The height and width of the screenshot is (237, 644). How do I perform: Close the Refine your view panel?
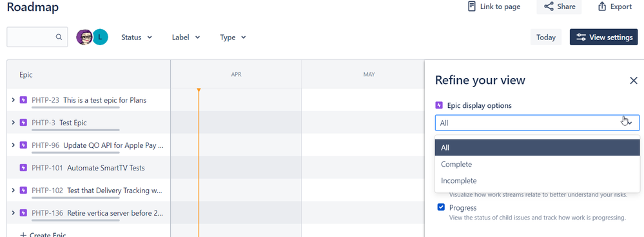tap(634, 81)
